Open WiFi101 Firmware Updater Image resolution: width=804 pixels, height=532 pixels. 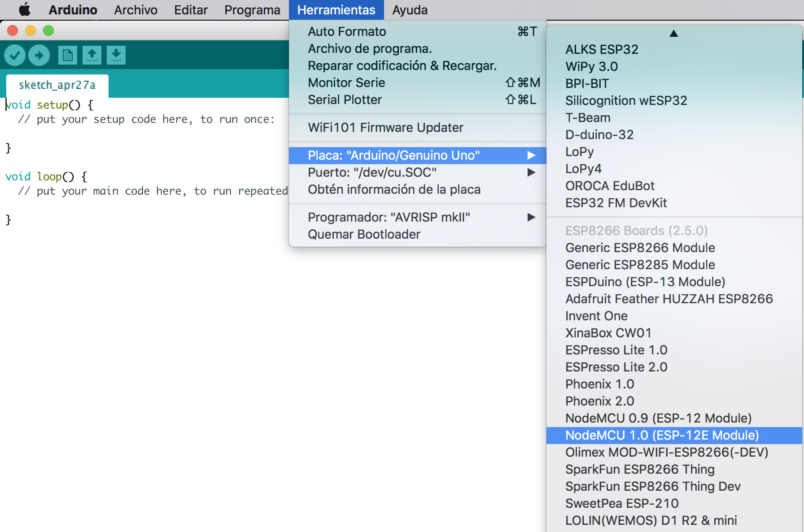tap(417, 127)
